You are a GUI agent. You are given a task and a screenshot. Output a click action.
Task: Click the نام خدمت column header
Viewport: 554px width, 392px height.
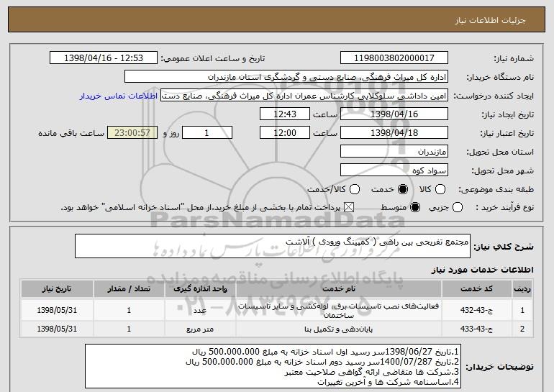[x=338, y=289]
